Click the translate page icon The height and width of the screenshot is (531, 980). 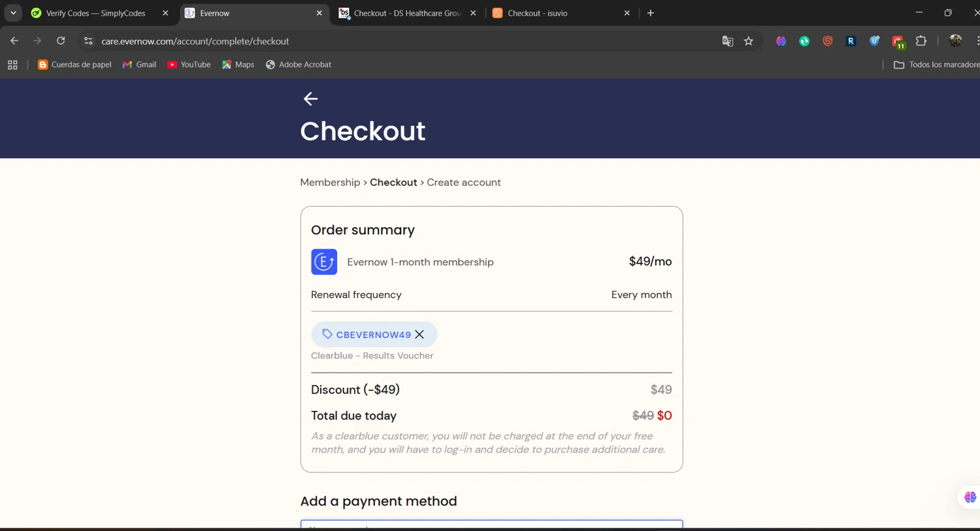click(x=727, y=41)
